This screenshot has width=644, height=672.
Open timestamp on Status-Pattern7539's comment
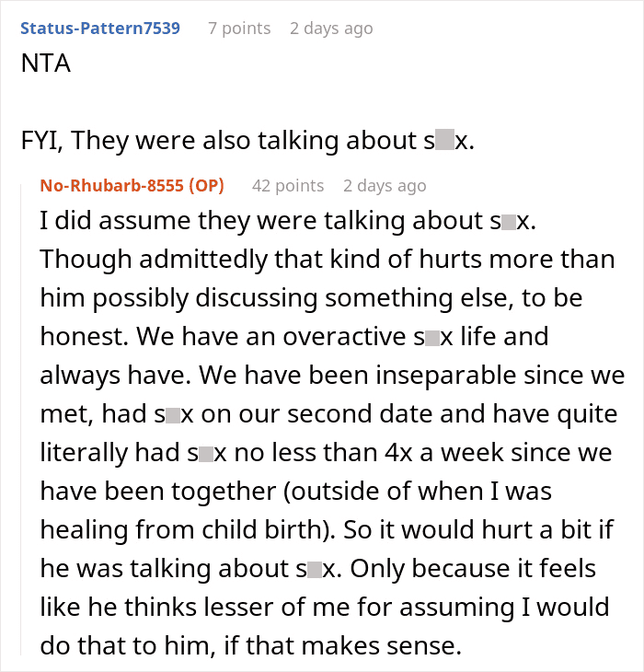click(331, 29)
